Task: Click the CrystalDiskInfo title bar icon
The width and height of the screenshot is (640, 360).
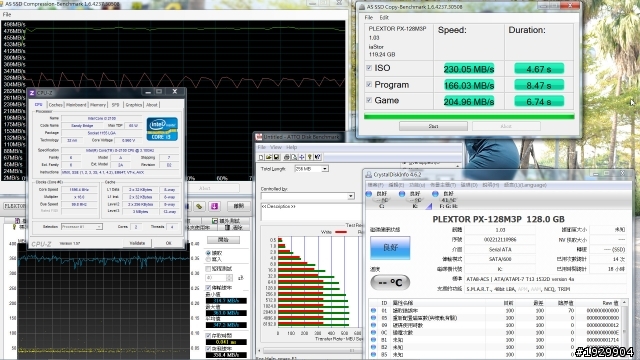Action: click(x=369, y=175)
